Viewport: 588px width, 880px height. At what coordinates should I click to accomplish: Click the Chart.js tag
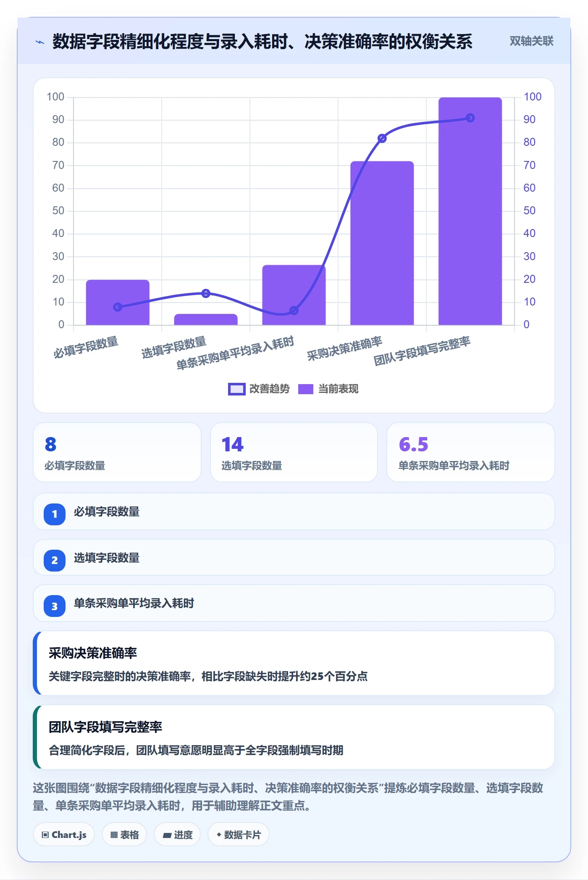click(64, 835)
